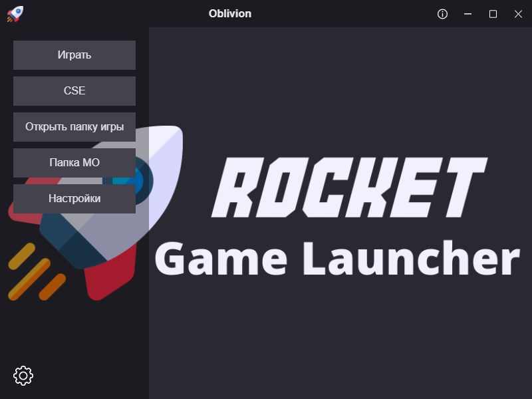Click the Настройки button
The width and height of the screenshot is (532, 399).
coord(74,199)
